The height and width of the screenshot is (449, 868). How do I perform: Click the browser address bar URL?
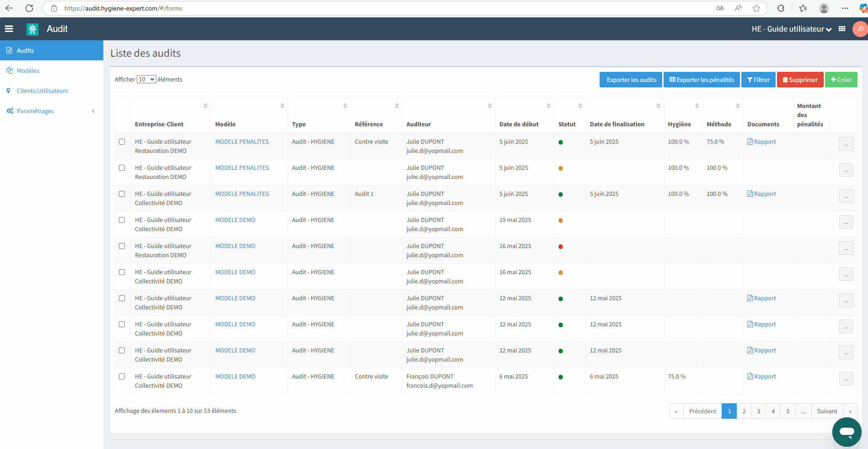click(x=123, y=8)
